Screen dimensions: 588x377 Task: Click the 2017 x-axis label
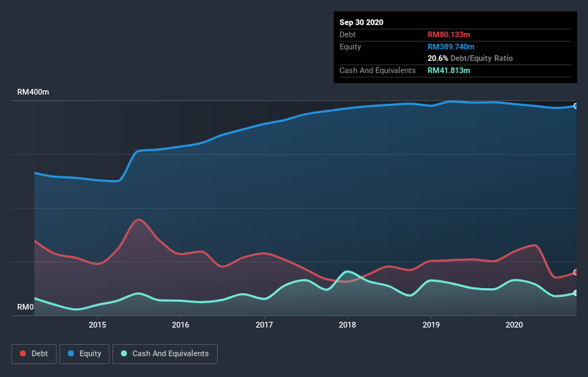[264, 325]
